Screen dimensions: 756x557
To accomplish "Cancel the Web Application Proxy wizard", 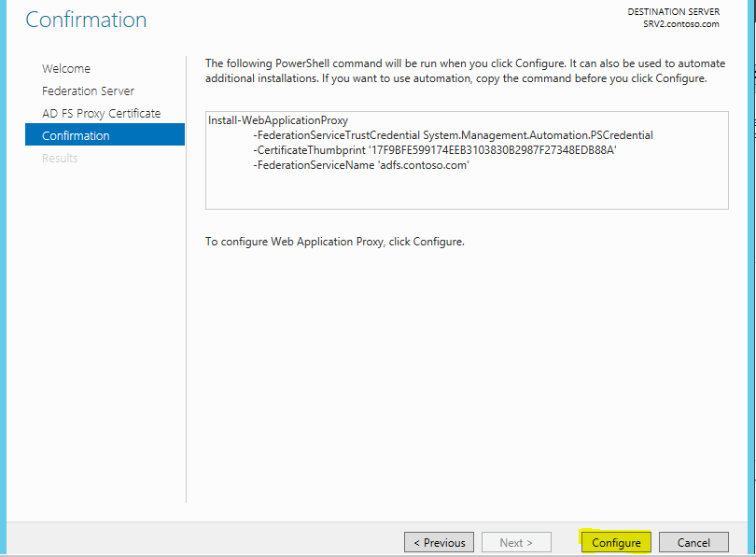I will [x=693, y=542].
